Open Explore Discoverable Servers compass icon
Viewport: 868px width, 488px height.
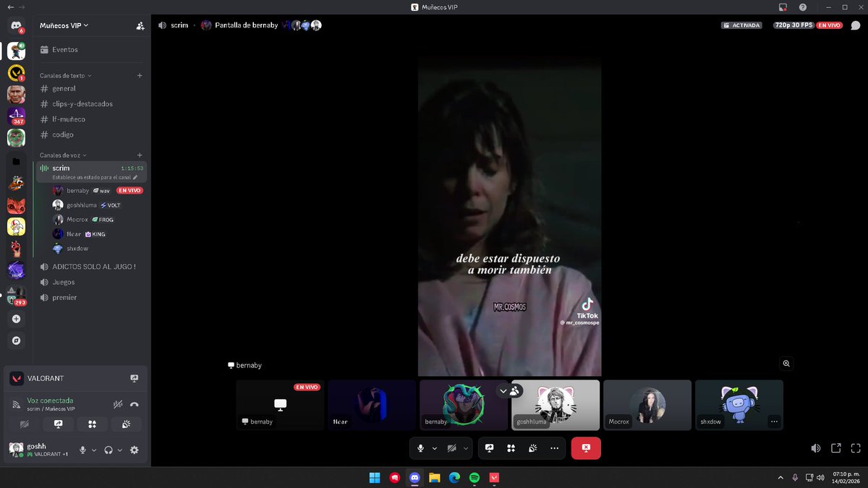click(16, 340)
